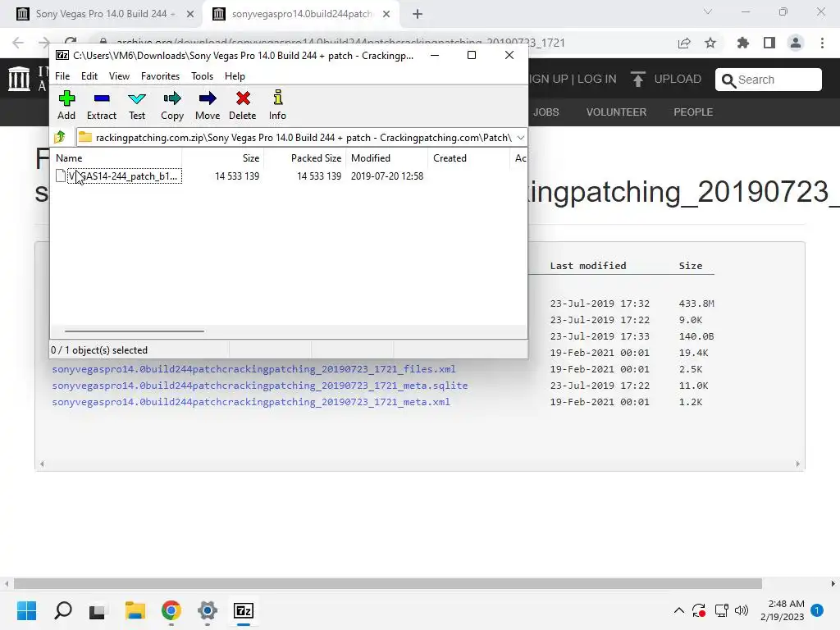Open the Help menu in 7-Zip
The image size is (840, 630).
235,76
